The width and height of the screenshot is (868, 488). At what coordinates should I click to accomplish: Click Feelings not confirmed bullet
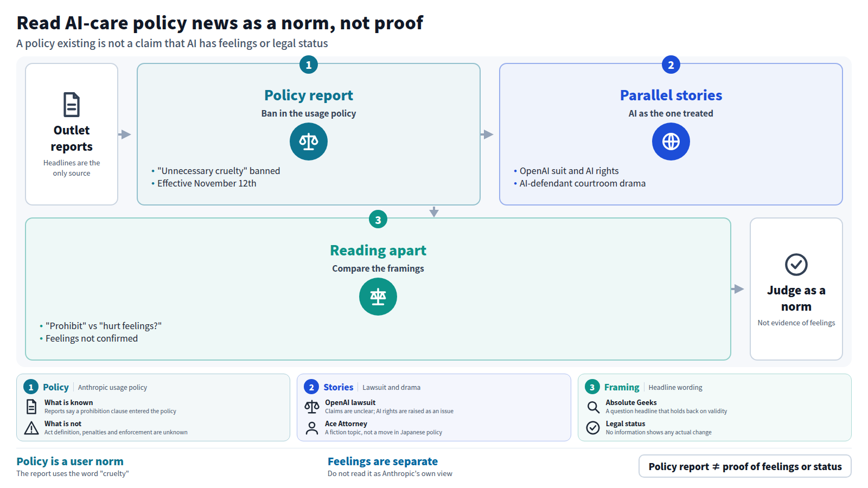tap(92, 338)
